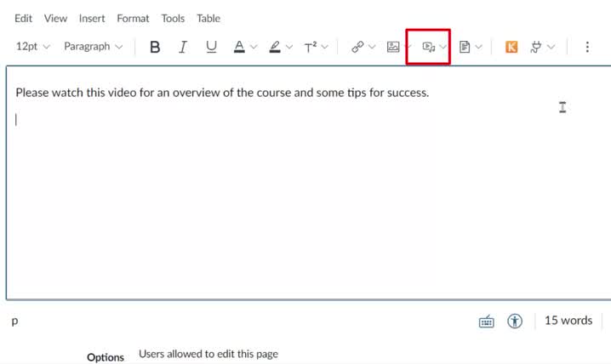This screenshot has width=611, height=364.
Task: Open the accessibility checker icon
Action: tap(515, 321)
